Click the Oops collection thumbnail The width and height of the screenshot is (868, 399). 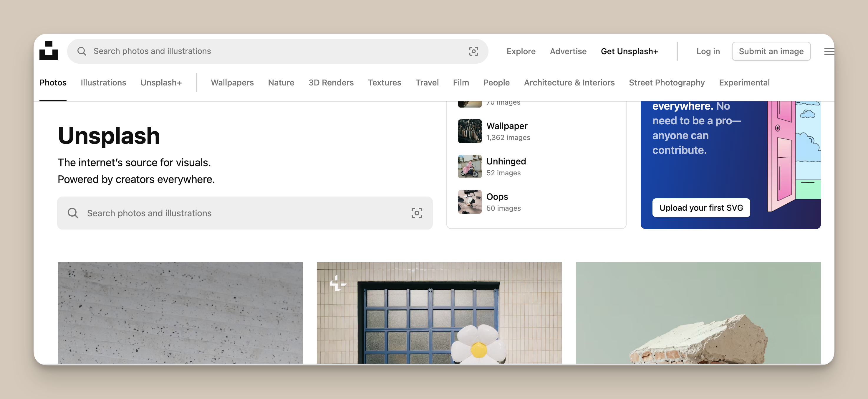(x=470, y=202)
